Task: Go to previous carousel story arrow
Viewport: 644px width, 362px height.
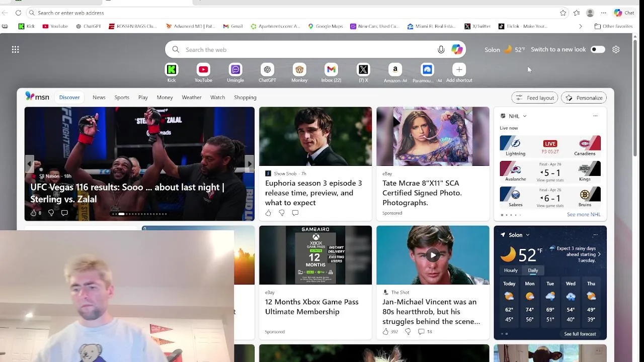Action: (30, 164)
